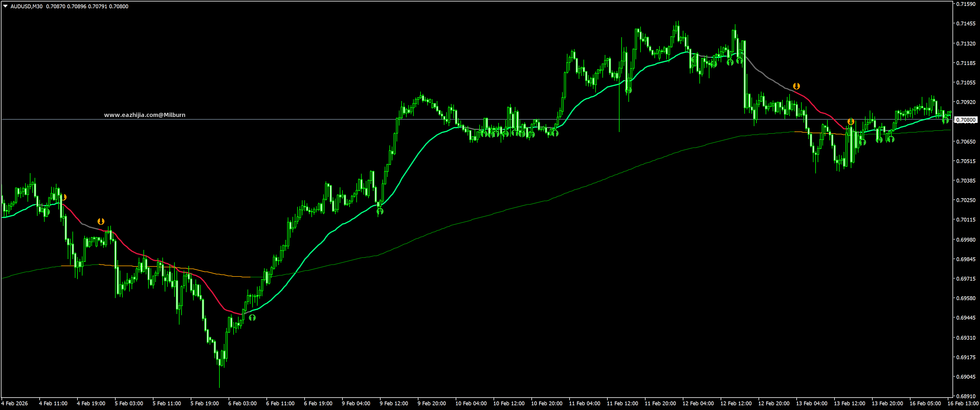
Task: Click the 11 Feb 04:00 time label
Action: (584, 404)
